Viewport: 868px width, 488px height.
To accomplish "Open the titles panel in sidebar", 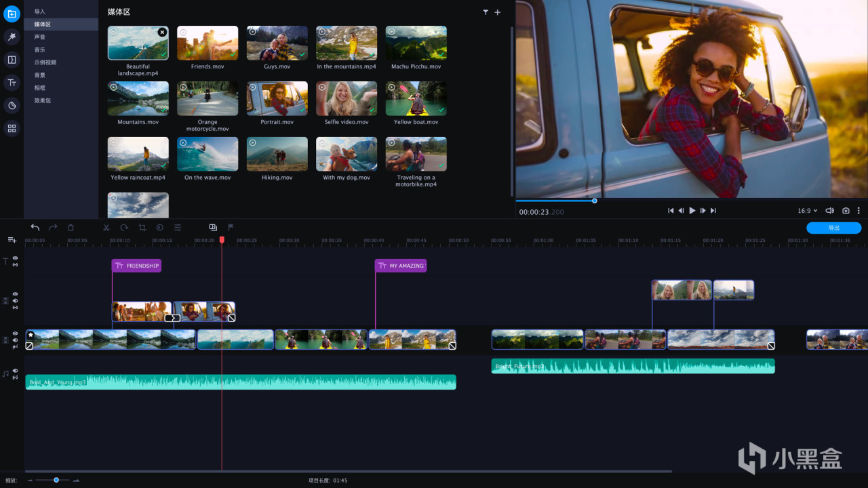I will coord(12,83).
